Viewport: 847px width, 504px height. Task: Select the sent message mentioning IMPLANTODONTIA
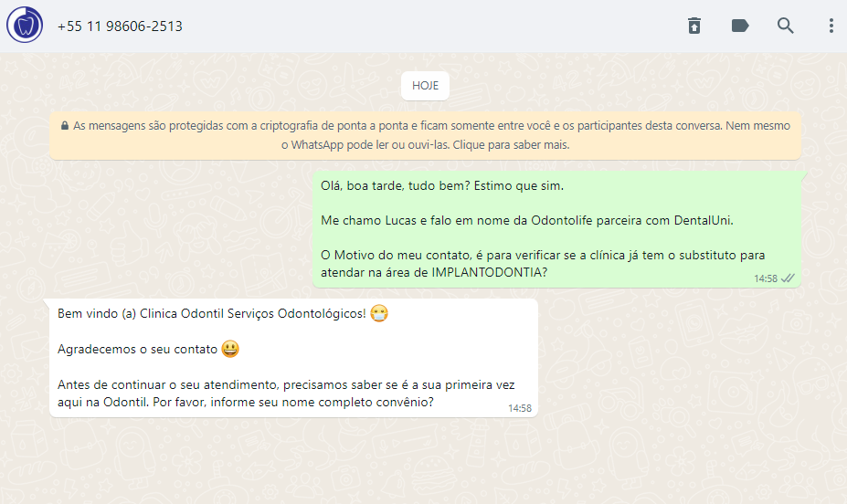556,229
